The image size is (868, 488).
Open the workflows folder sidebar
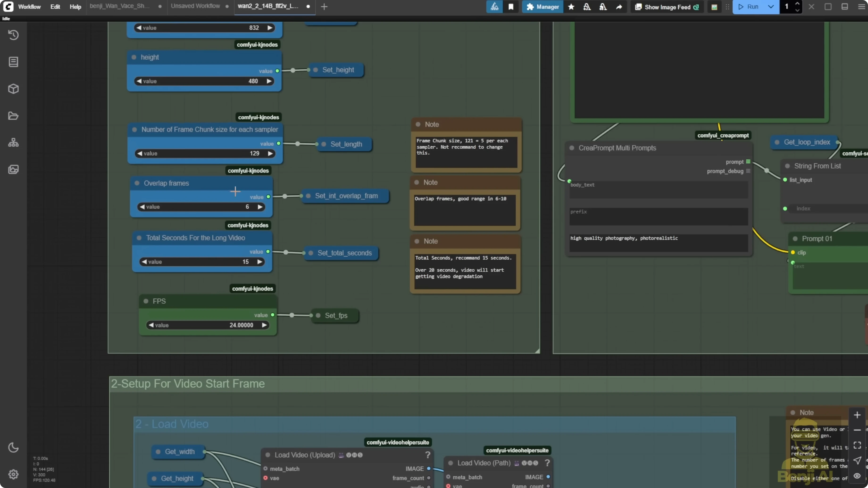[13, 116]
